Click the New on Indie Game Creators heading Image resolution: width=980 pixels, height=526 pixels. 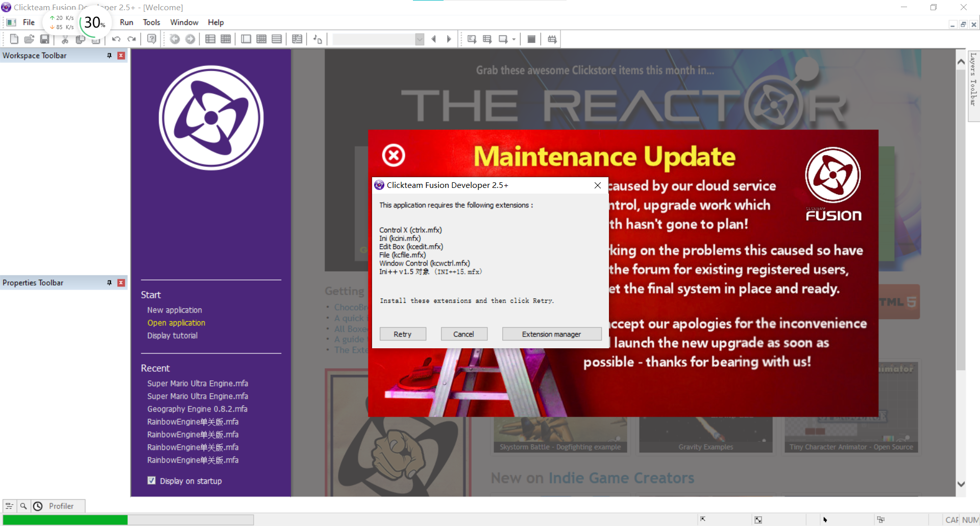point(592,478)
